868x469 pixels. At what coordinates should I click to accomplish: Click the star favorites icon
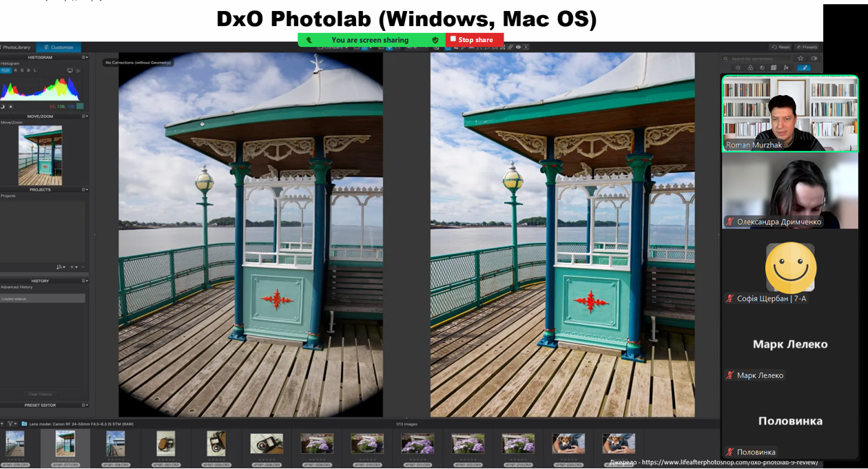(800, 59)
